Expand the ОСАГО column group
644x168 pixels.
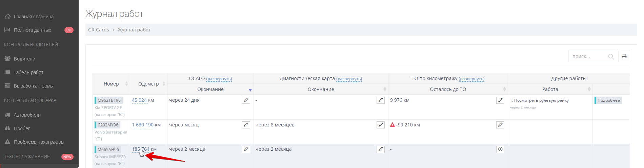click(x=219, y=79)
